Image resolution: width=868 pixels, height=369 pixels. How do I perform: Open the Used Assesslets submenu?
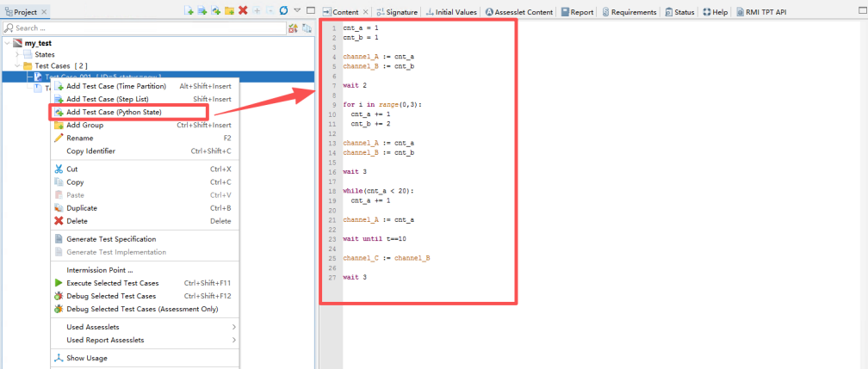coord(145,327)
